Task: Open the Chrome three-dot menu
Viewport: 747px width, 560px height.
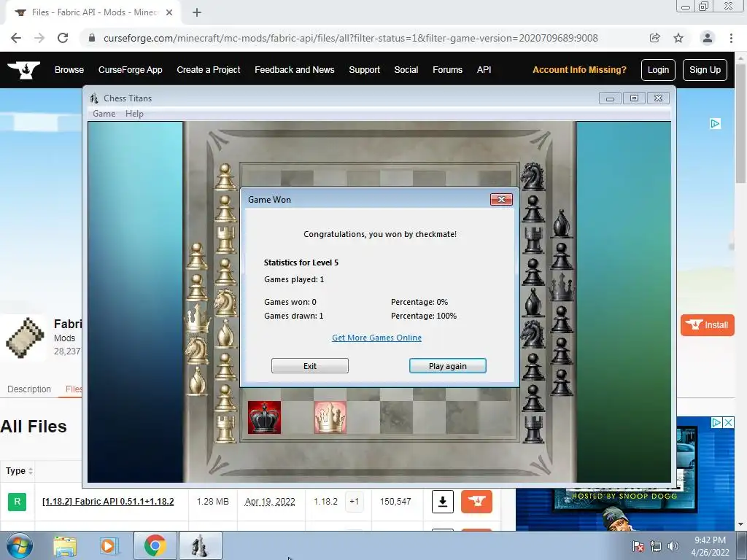Action: point(731,38)
